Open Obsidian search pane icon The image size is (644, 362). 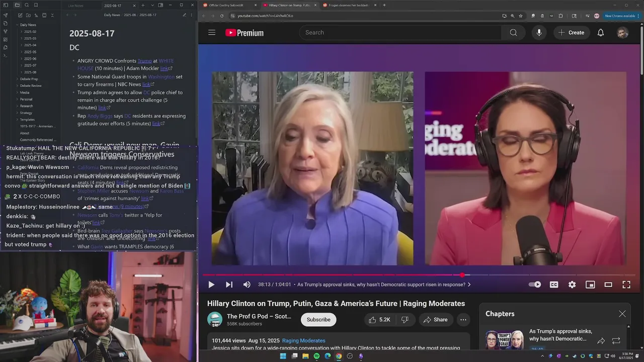point(26,5)
